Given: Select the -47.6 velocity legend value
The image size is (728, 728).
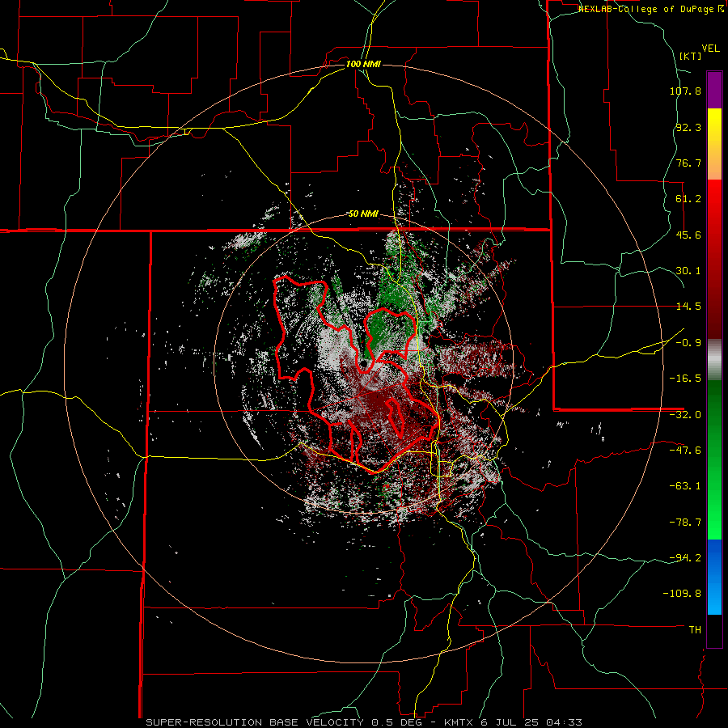Looking at the screenshot, I should point(685,451).
